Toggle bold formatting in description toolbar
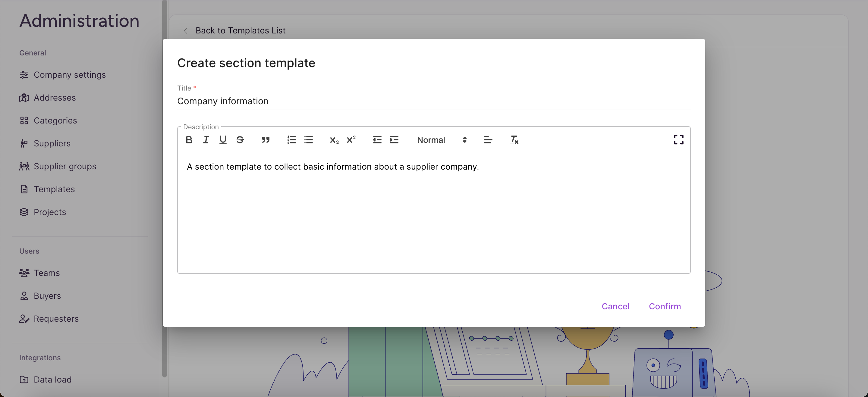Image resolution: width=868 pixels, height=397 pixels. click(189, 140)
